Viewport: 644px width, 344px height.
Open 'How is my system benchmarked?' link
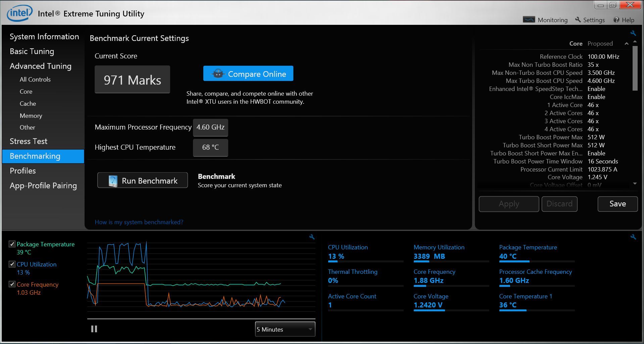pos(139,222)
